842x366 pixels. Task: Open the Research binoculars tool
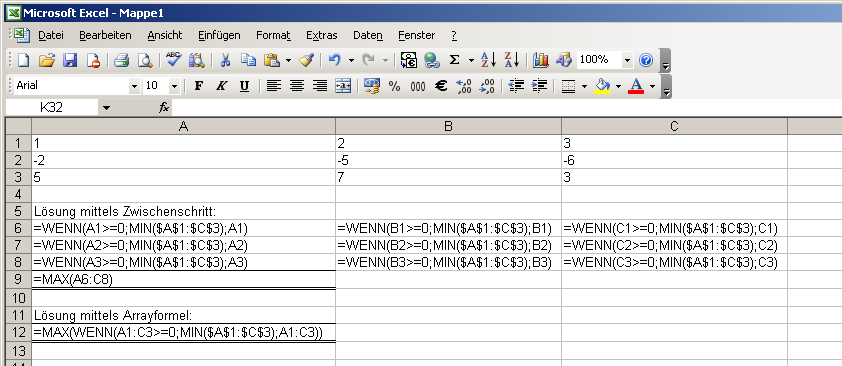click(x=197, y=61)
